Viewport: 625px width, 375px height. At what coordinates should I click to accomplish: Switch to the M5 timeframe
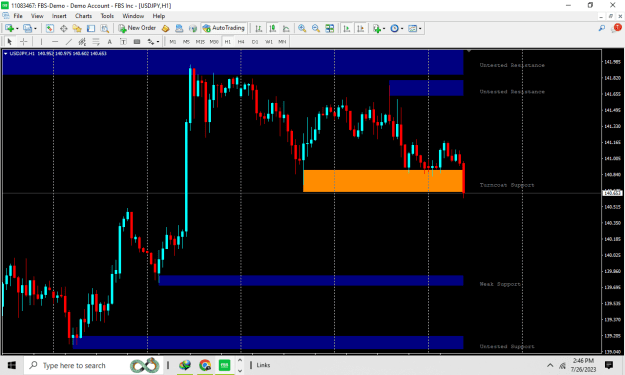click(186, 41)
